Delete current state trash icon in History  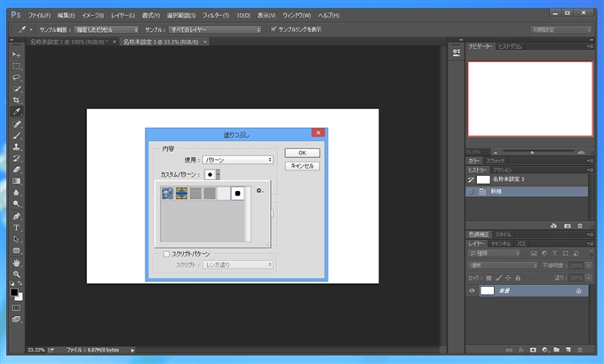pyautogui.click(x=580, y=226)
